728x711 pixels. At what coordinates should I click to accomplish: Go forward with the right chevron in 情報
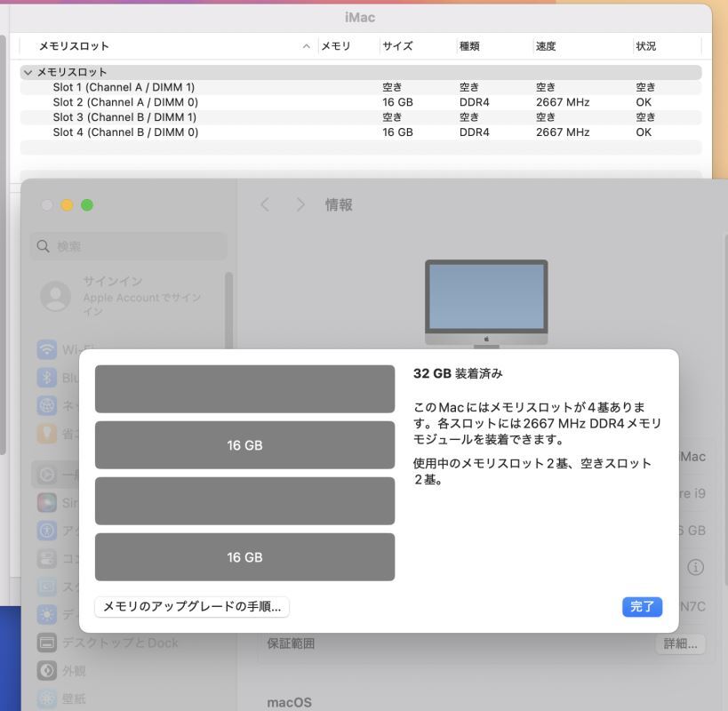pos(300,204)
